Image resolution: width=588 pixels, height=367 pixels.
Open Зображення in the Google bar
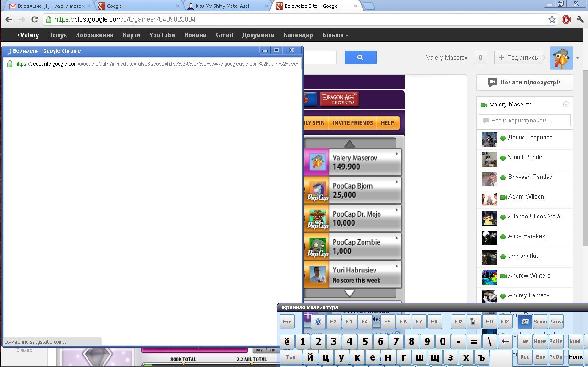pos(95,35)
